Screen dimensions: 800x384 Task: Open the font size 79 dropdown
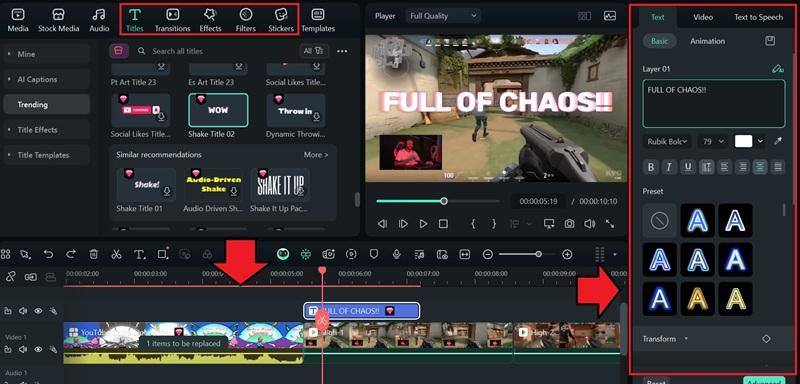tap(713, 141)
